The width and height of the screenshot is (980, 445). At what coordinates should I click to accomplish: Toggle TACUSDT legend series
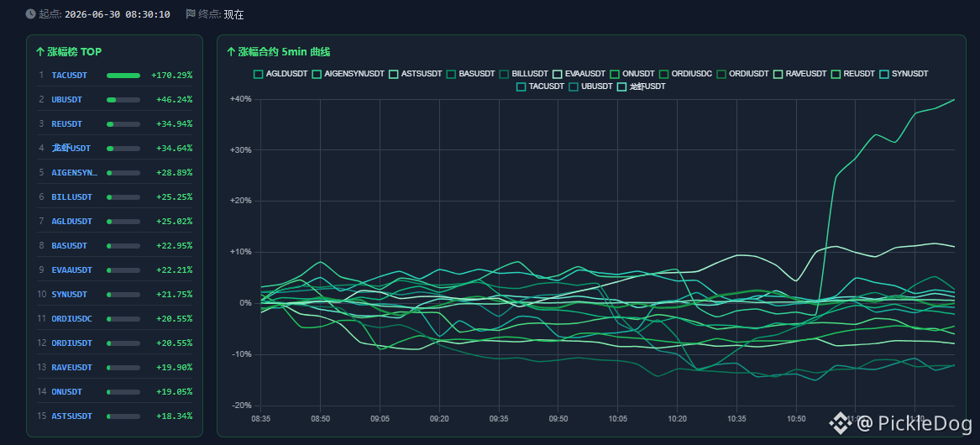541,86
